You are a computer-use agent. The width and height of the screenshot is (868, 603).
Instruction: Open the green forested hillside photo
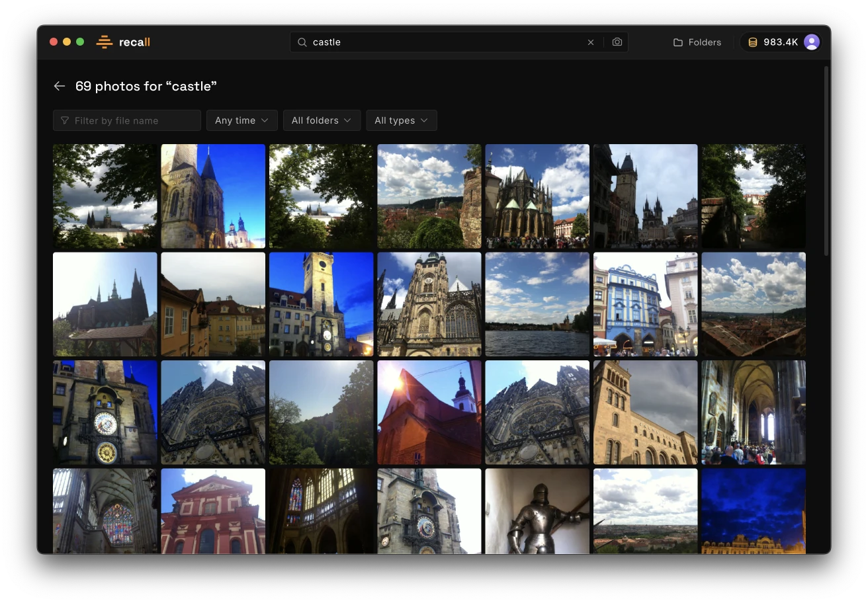(x=321, y=413)
